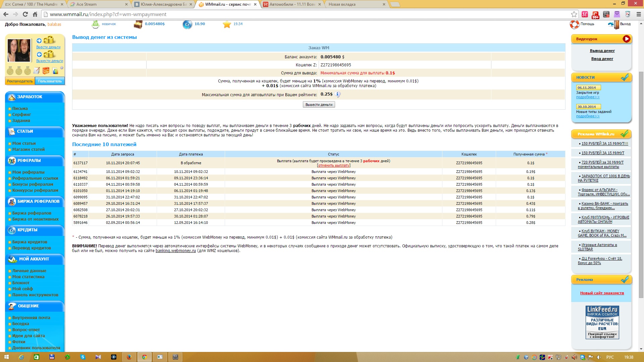Open the bar chart statistics icon
This screenshot has width=644, height=362.
coord(55,71)
